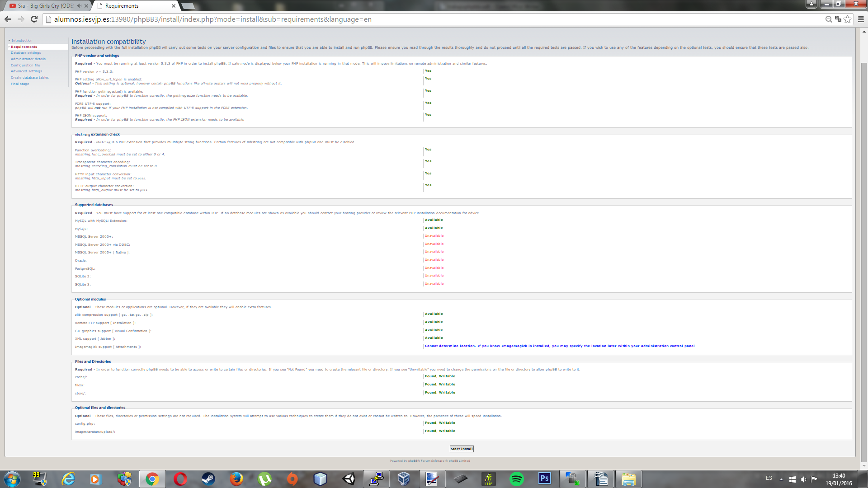Click the translate page icon in address bar
Viewport: 868px width, 488px height.
pyautogui.click(x=838, y=19)
